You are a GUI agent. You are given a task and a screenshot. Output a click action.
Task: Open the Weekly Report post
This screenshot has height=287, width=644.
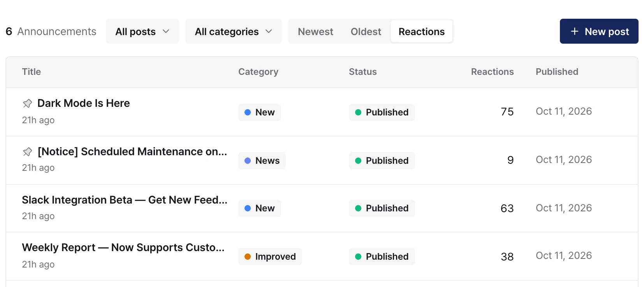pos(123,247)
